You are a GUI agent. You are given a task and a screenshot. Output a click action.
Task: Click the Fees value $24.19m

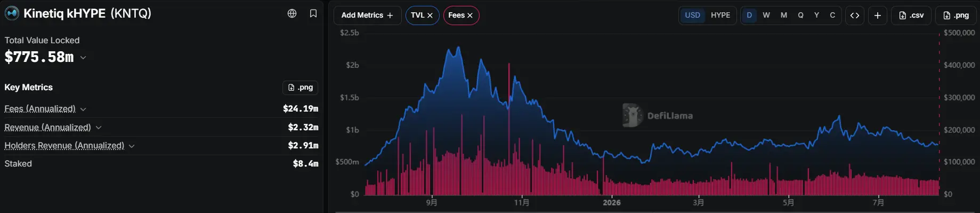coord(301,109)
